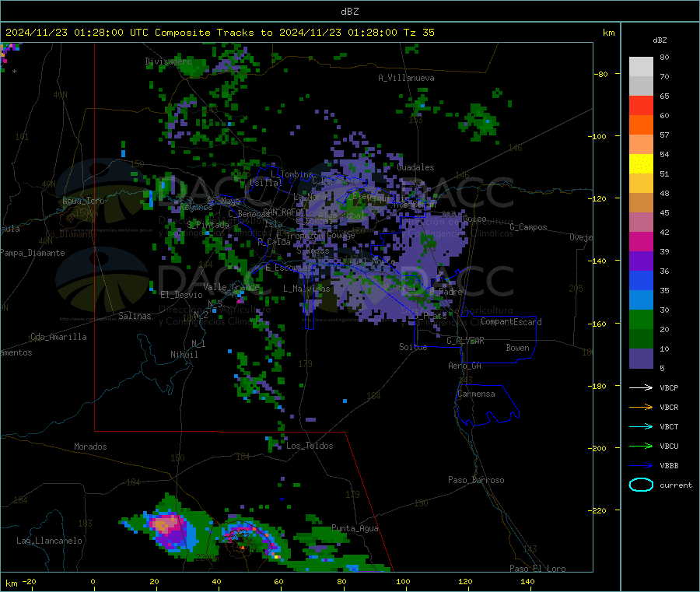Screen dimensions: 700x592
Task: Click the Nihuil map label
Action: (184, 355)
